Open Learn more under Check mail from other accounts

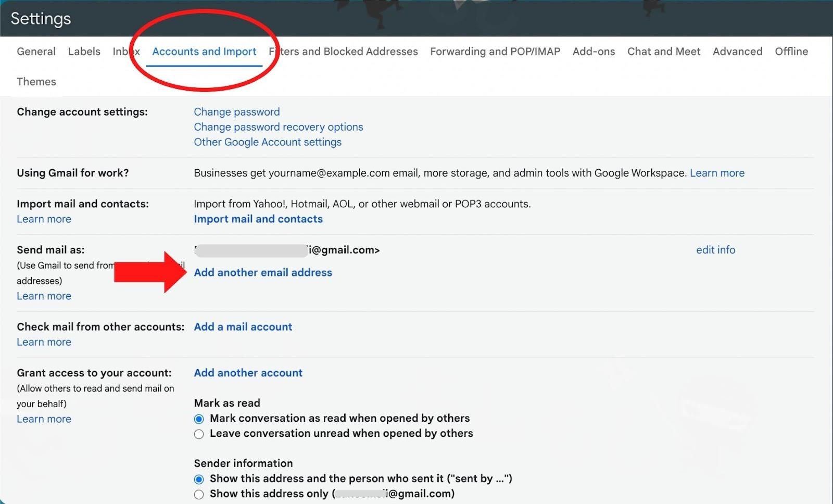[44, 342]
